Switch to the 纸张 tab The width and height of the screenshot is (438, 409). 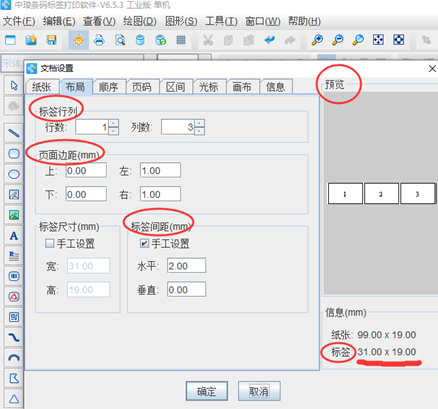pyautogui.click(x=42, y=87)
